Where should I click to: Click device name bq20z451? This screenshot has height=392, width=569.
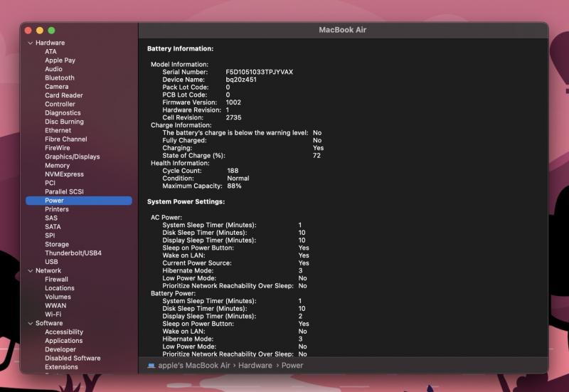click(241, 80)
